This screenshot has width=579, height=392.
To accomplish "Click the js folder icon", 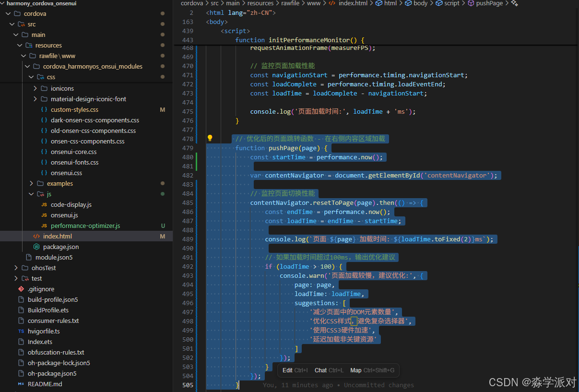I will click(x=40, y=194).
